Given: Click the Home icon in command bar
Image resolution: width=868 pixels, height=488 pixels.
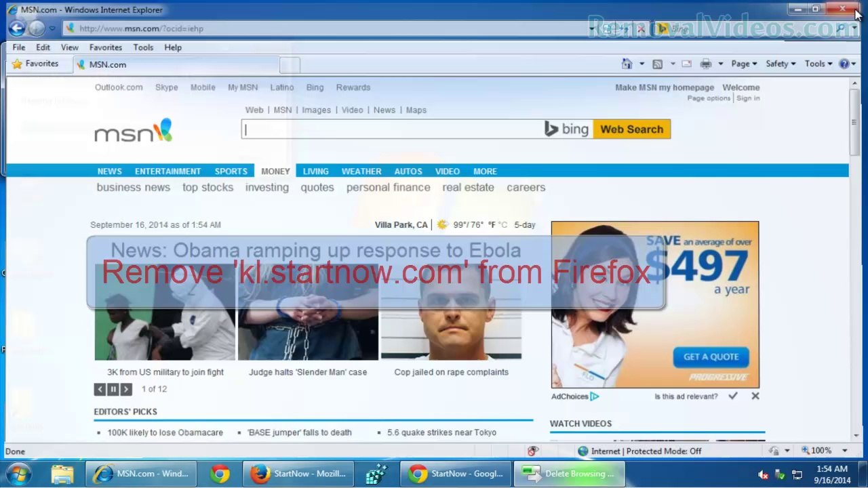Looking at the screenshot, I should pyautogui.click(x=627, y=64).
